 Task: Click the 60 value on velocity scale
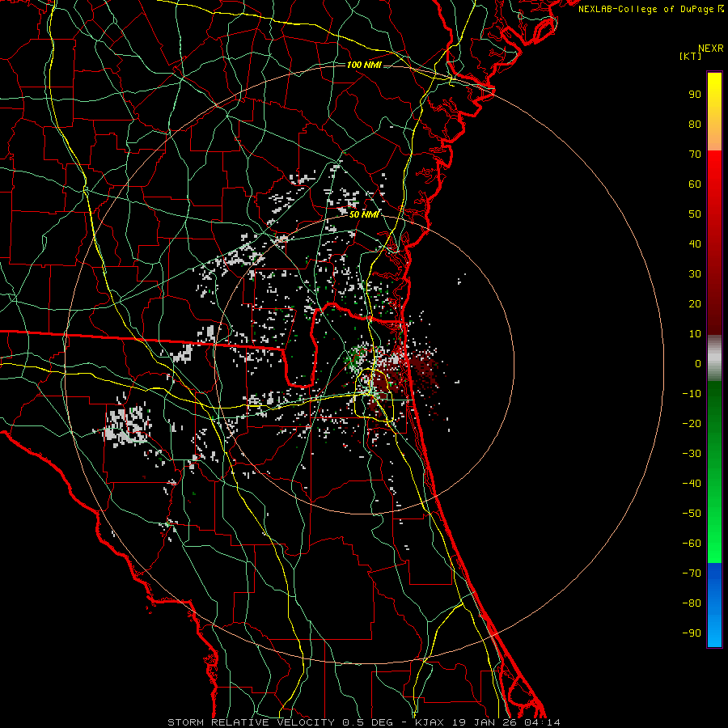(695, 184)
